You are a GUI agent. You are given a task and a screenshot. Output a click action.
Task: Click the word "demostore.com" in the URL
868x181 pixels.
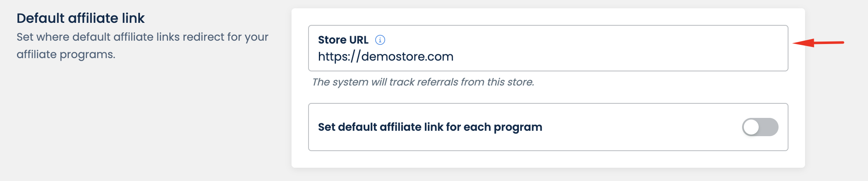coord(407,56)
